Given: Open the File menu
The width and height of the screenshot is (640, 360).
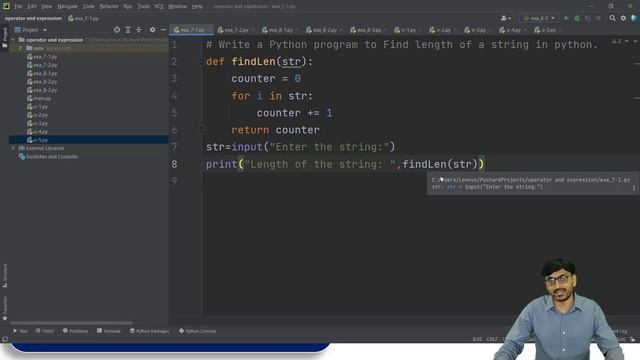Looking at the screenshot, I should click(x=18, y=6).
